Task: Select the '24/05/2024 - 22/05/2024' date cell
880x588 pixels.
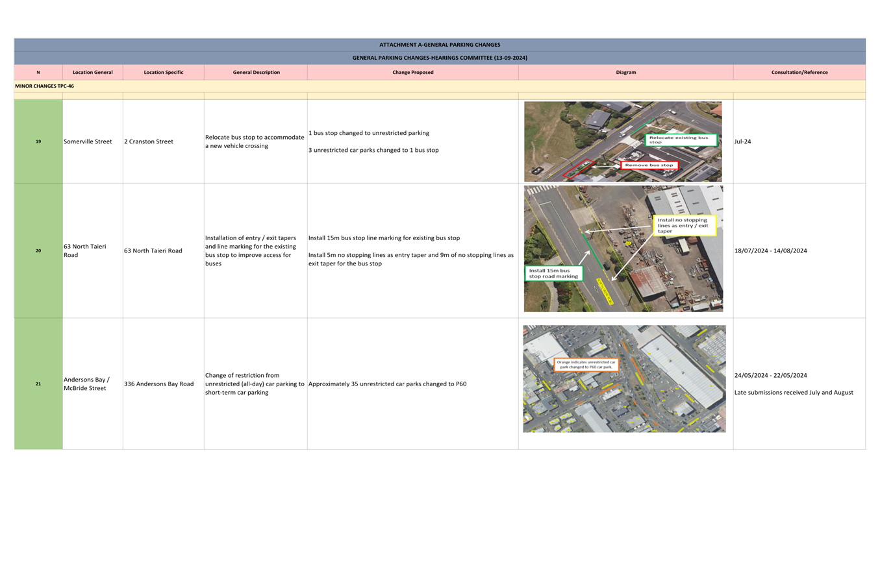Action: (771, 375)
